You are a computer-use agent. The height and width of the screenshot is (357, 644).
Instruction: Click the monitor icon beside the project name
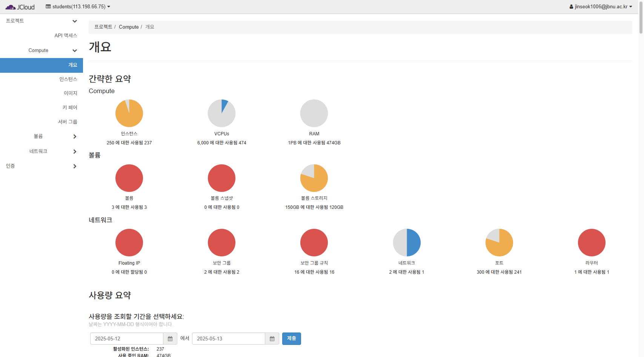pyautogui.click(x=48, y=6)
